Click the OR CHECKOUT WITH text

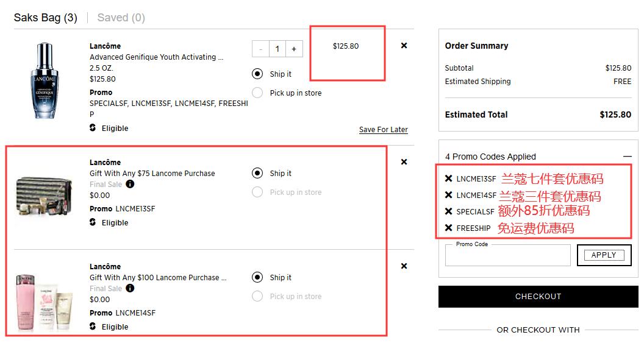point(538,330)
